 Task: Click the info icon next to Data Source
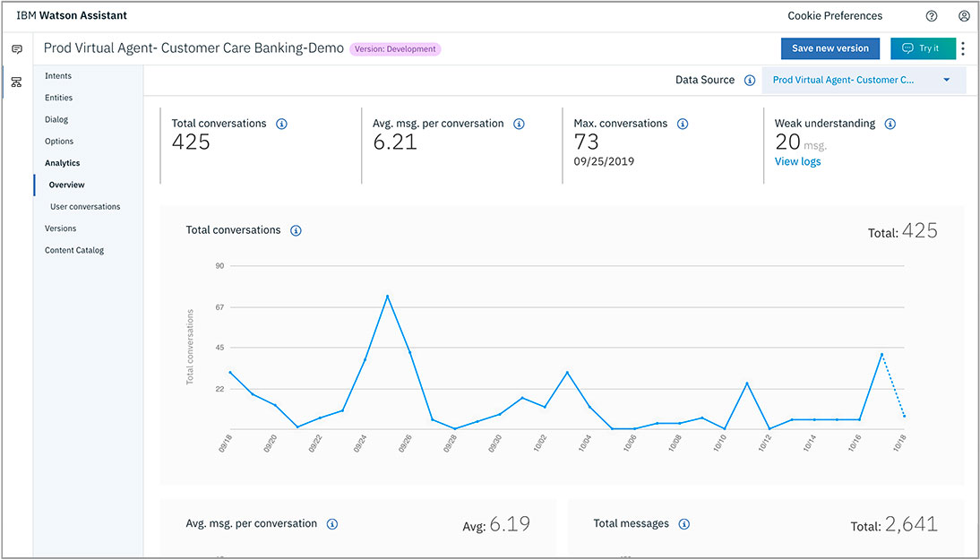[750, 80]
